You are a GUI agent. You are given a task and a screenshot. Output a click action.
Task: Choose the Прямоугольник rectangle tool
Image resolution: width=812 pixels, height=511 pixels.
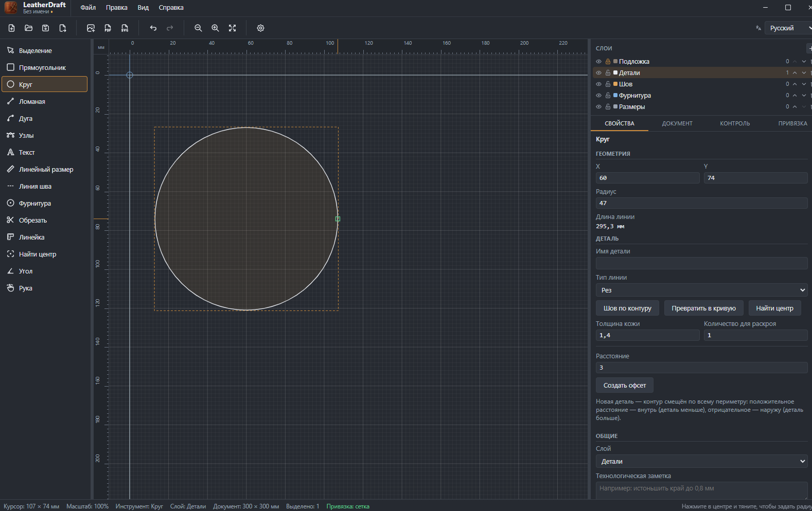pyautogui.click(x=45, y=67)
